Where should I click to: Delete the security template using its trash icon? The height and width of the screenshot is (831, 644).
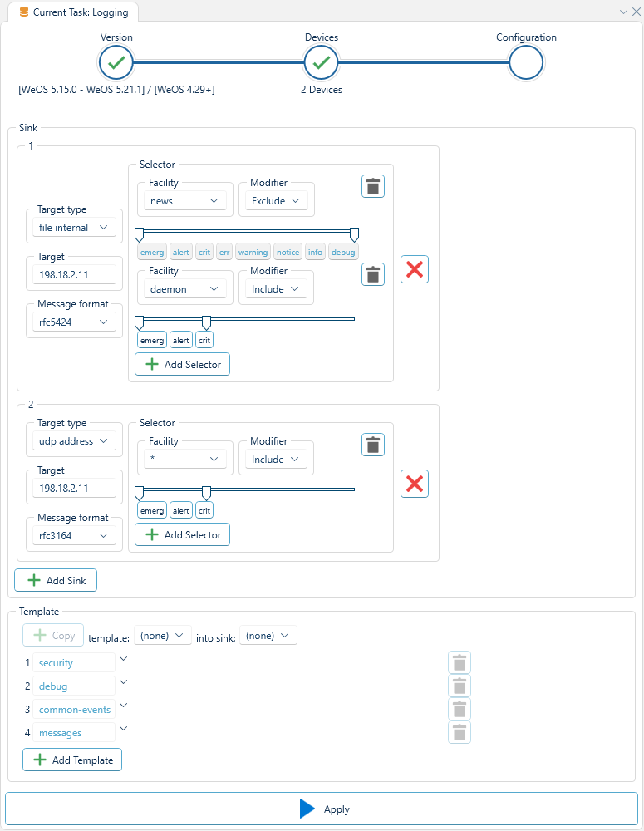pyautogui.click(x=460, y=662)
